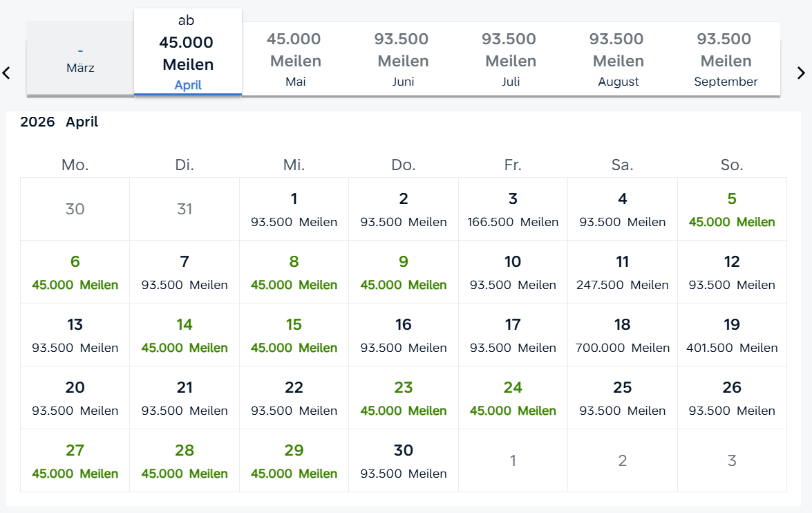The height and width of the screenshot is (513, 812).
Task: Pick green date April 14
Action: (x=185, y=335)
